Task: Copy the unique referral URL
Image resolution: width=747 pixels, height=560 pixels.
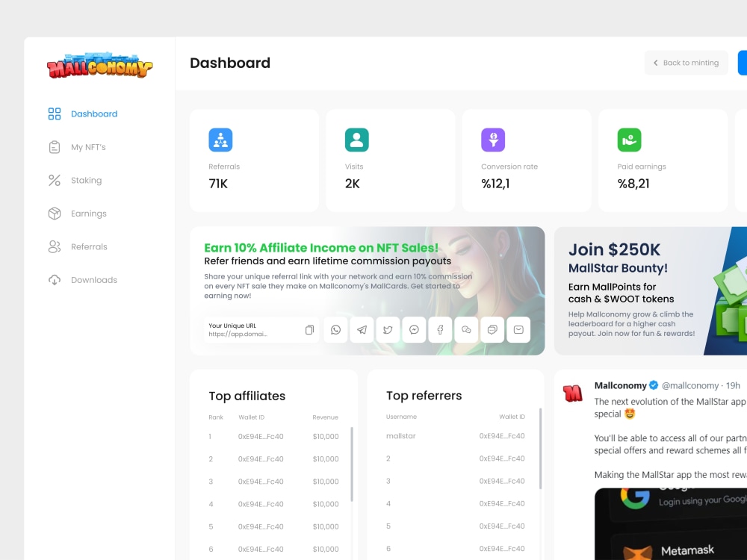Action: [x=310, y=329]
